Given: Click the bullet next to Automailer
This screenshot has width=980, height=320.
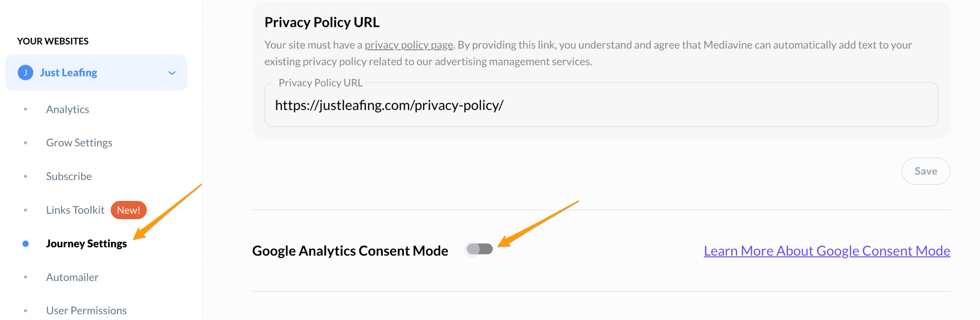Looking at the screenshot, I should [25, 277].
